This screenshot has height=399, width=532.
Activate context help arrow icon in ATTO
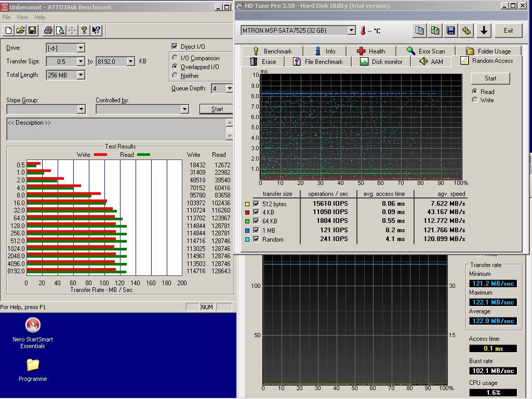click(x=96, y=31)
